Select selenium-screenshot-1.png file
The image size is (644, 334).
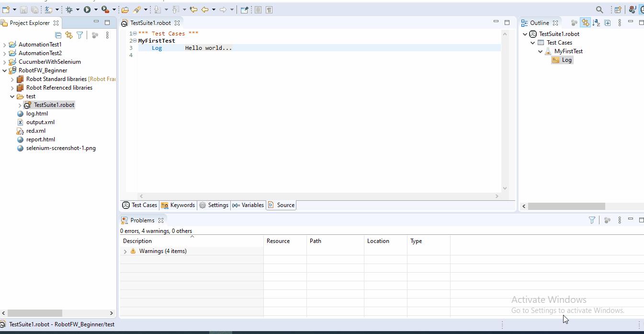coord(61,148)
